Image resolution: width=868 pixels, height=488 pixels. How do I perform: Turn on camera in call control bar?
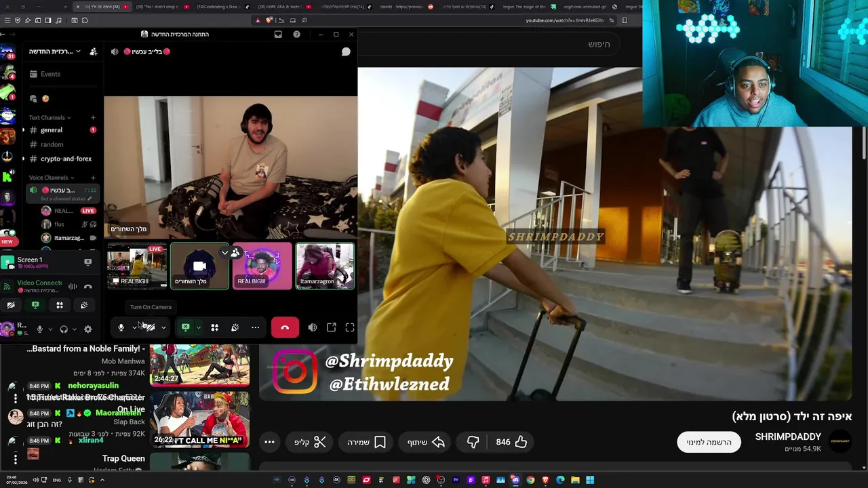click(x=149, y=328)
